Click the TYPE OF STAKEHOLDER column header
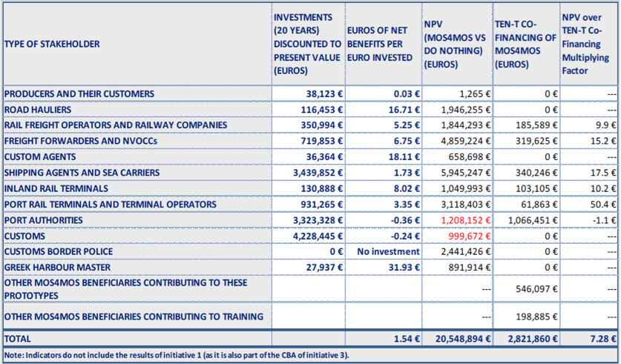This screenshot has height=364, width=621. pyautogui.click(x=52, y=44)
